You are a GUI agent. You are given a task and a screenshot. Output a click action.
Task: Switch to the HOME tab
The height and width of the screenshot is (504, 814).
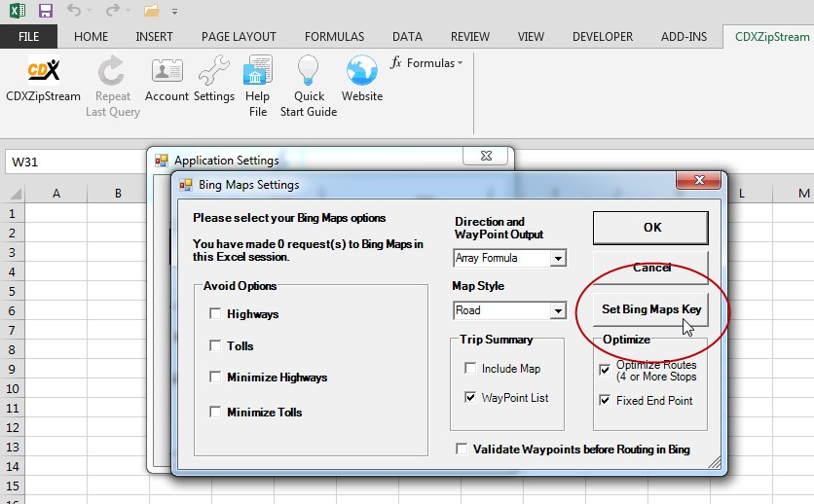pos(91,37)
